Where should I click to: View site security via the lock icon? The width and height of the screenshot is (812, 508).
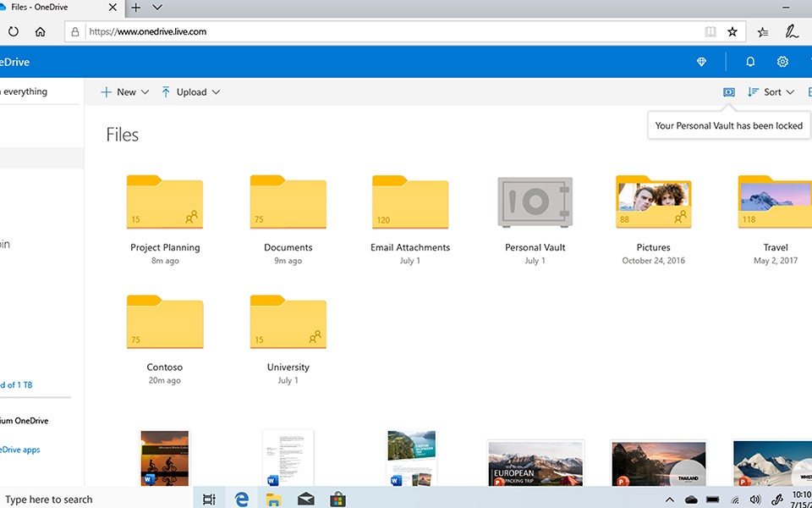(x=75, y=31)
